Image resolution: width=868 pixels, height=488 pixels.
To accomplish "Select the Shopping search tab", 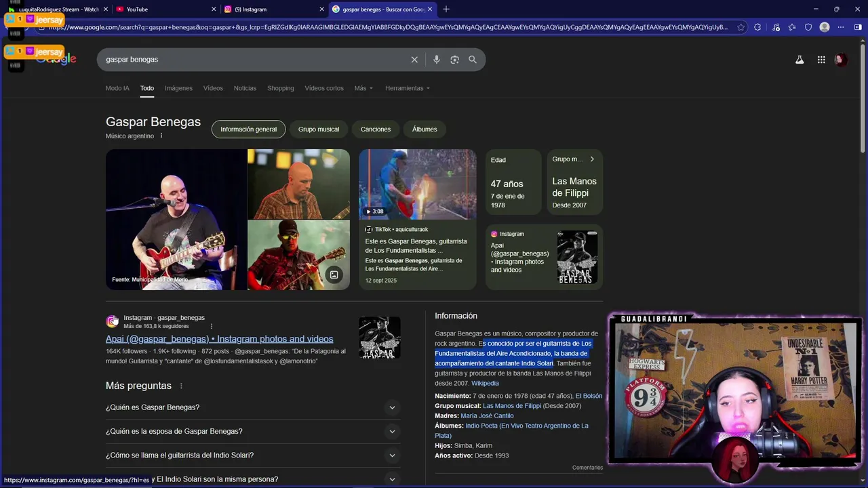I will 281,88.
